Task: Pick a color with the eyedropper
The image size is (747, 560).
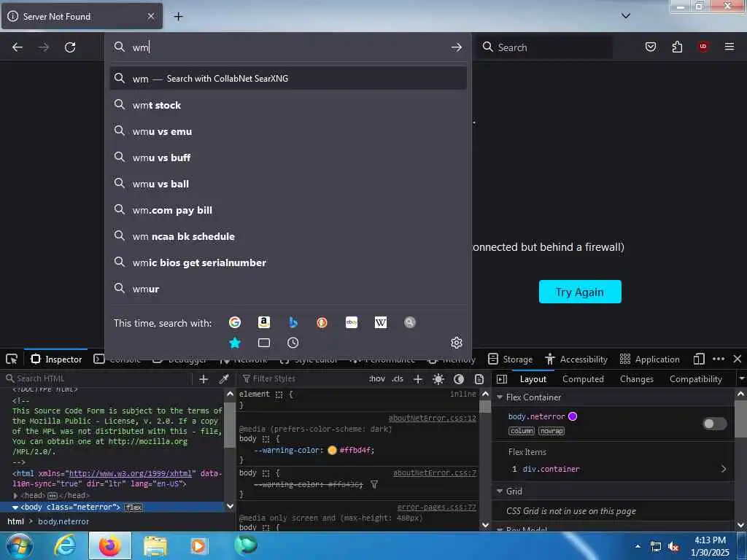Action: click(223, 379)
